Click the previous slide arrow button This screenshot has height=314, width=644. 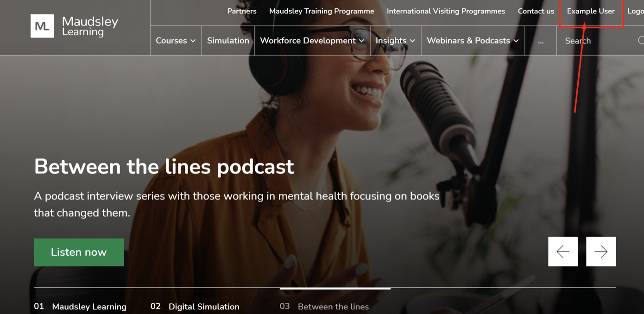(x=563, y=251)
